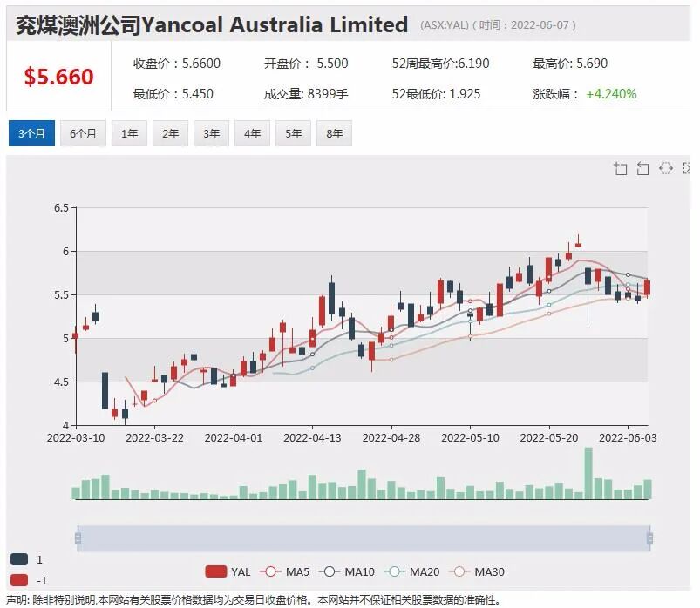Select the 2年 range tab
This screenshot has width=700, height=608.
click(171, 133)
